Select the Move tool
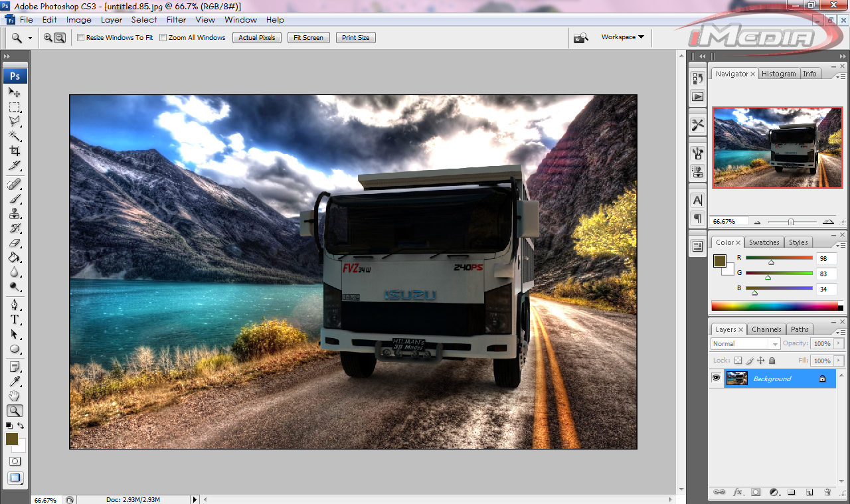 click(15, 92)
